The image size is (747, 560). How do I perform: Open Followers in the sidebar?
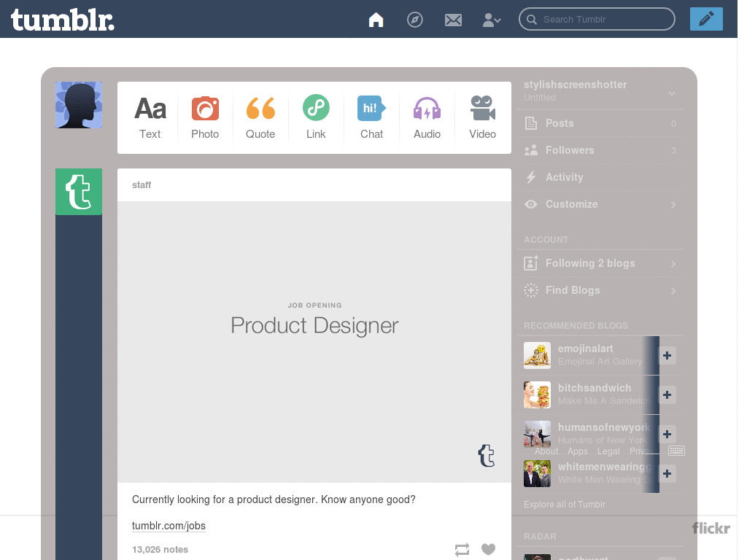[x=600, y=150]
